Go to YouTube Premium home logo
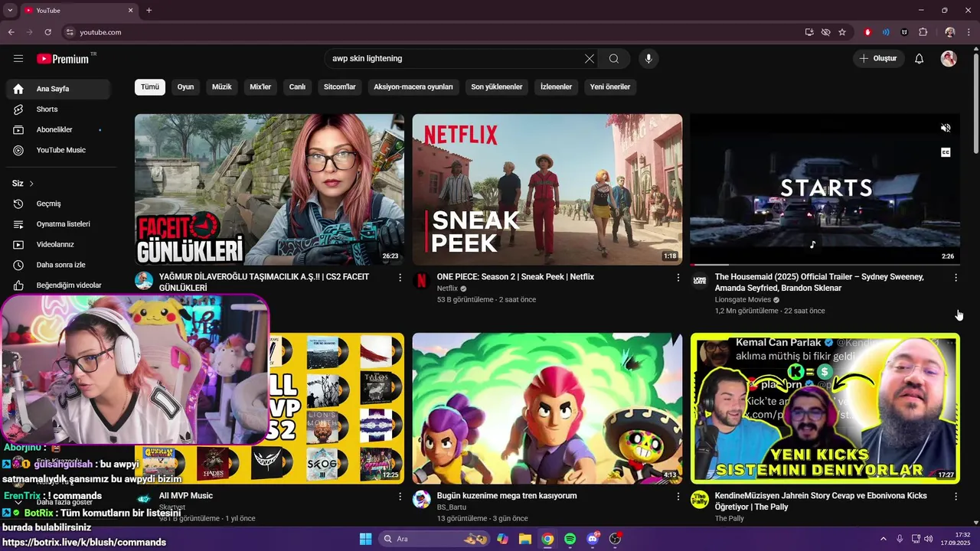The width and height of the screenshot is (980, 551). pos(63,59)
